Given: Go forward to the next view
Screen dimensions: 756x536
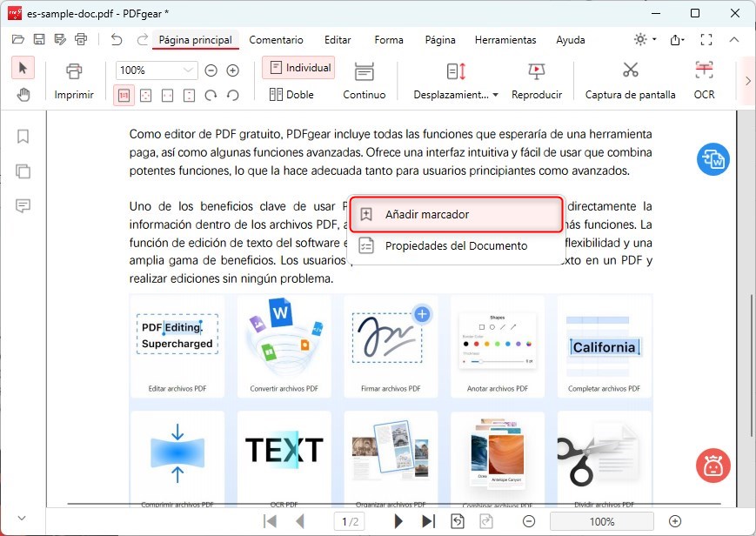Looking at the screenshot, I should tap(486, 521).
